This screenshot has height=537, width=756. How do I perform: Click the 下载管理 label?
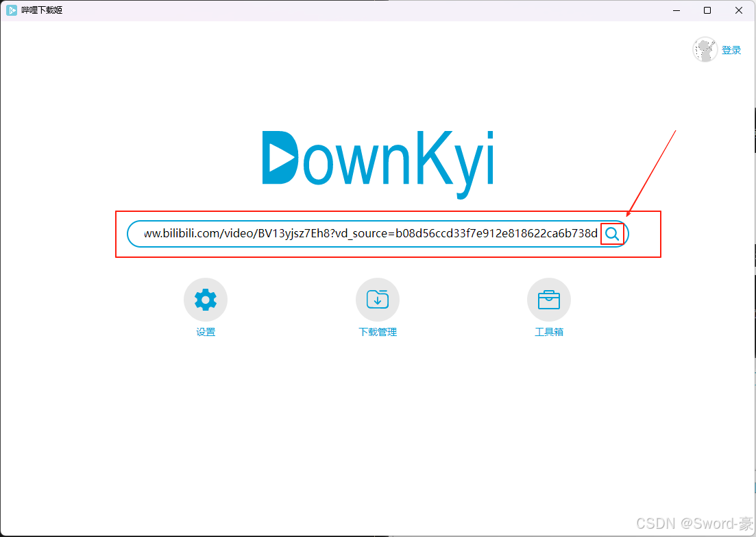[378, 332]
